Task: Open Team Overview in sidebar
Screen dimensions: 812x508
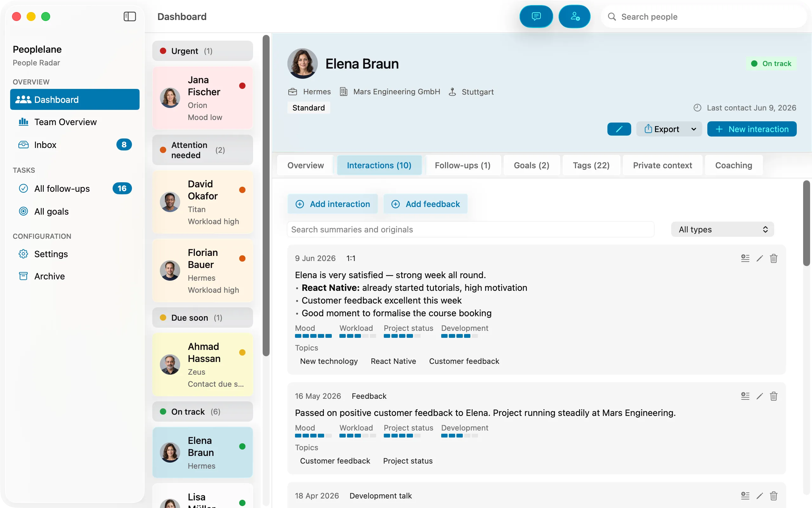Action: pos(75,122)
